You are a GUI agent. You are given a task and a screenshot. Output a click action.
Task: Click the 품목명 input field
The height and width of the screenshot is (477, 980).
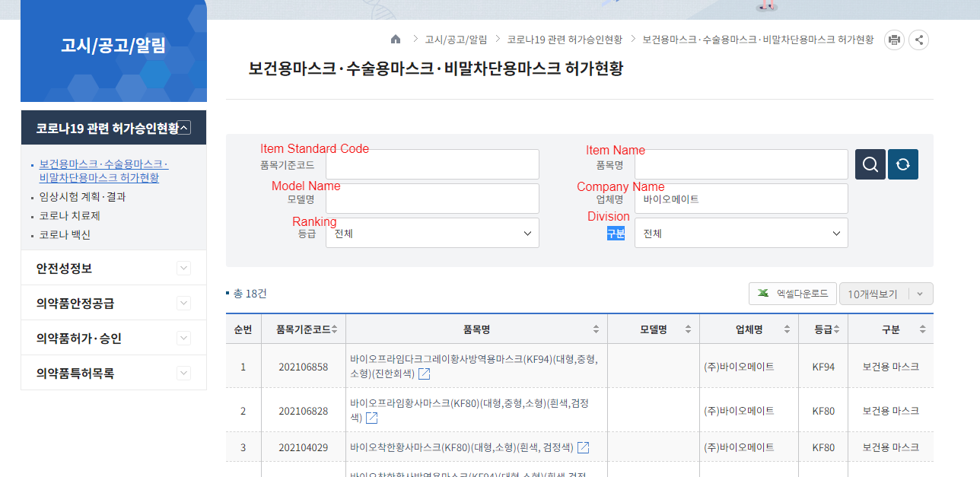(741, 164)
